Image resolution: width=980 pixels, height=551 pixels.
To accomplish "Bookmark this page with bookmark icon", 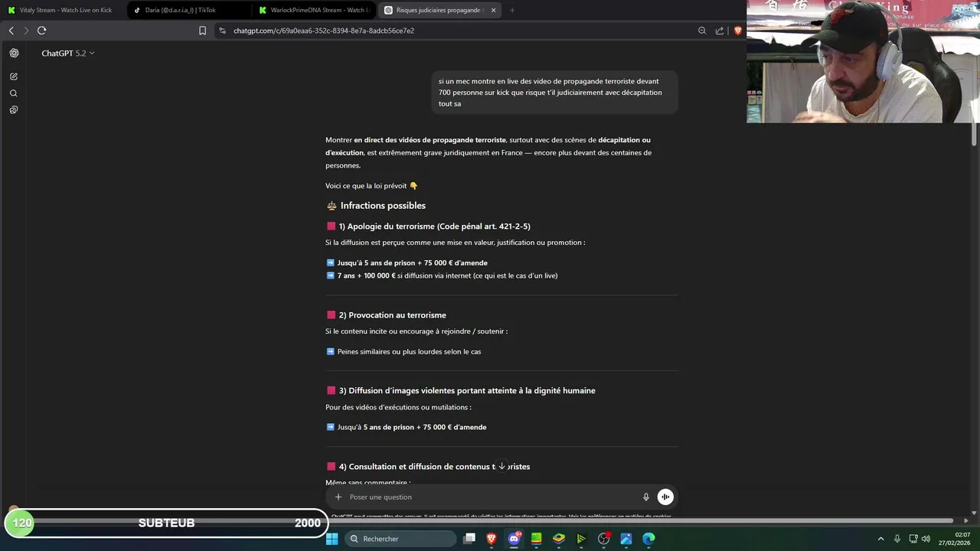I will [x=202, y=31].
